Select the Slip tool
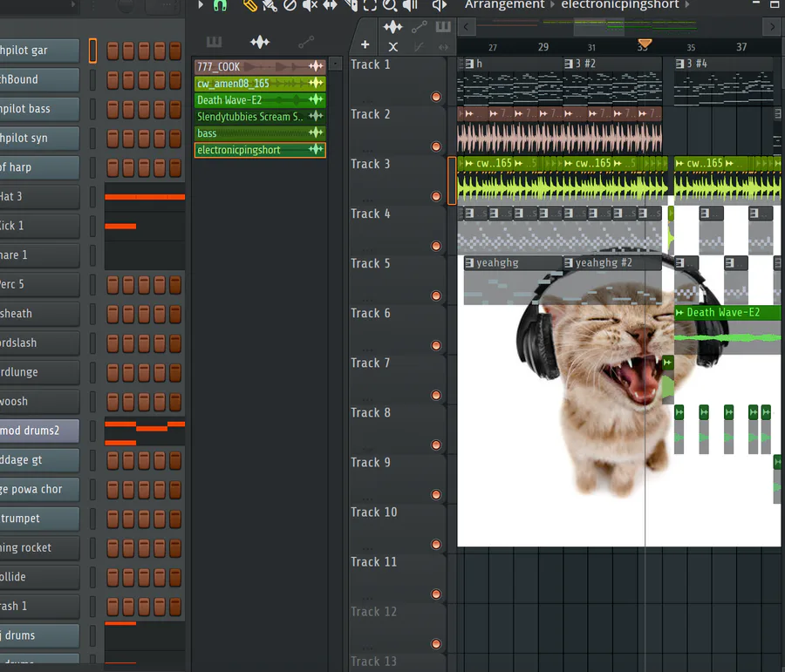Image resolution: width=785 pixels, height=672 pixels. (330, 5)
